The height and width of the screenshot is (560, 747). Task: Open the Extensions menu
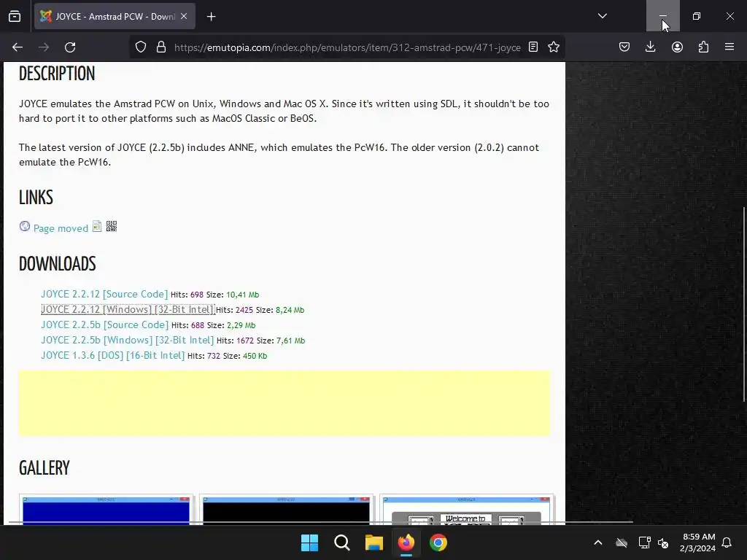pyautogui.click(x=703, y=47)
